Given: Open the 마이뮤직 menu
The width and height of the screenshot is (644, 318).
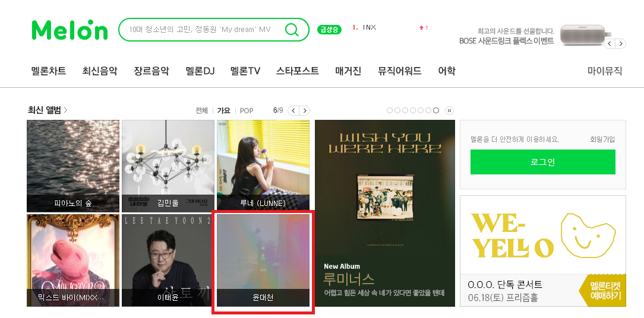Looking at the screenshot, I should pyautogui.click(x=605, y=71).
